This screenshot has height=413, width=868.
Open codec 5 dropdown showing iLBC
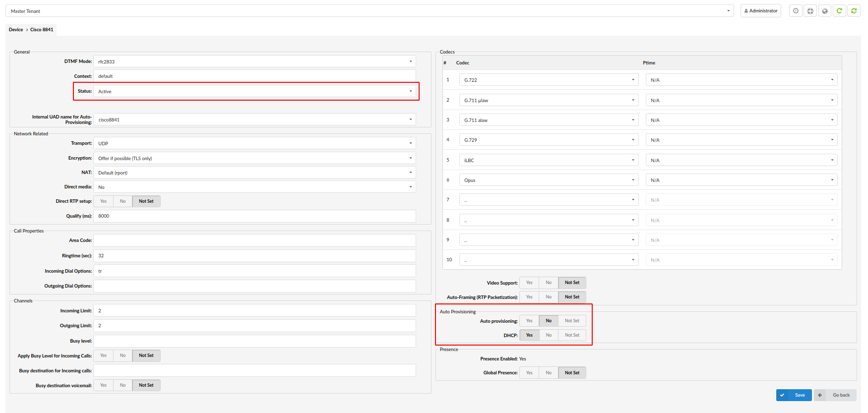549,160
